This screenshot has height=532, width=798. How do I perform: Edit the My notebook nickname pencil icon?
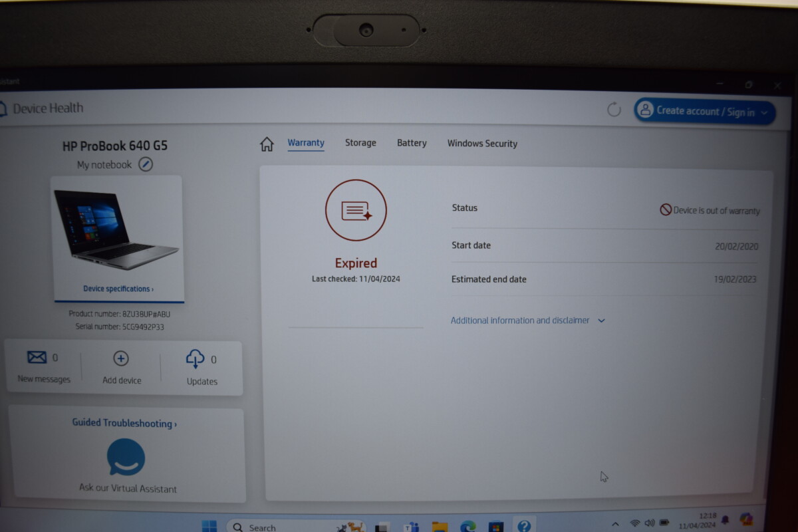(146, 164)
